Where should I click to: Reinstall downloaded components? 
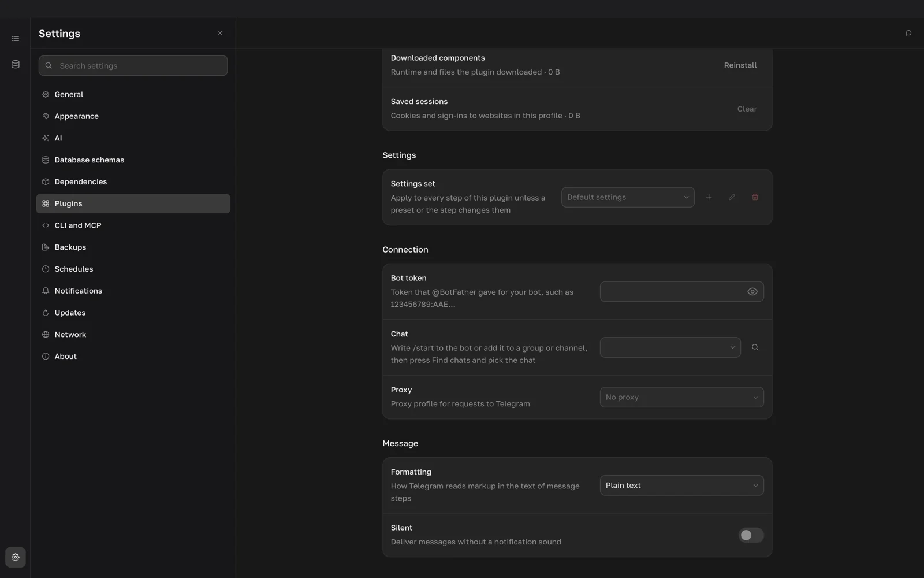click(x=740, y=65)
